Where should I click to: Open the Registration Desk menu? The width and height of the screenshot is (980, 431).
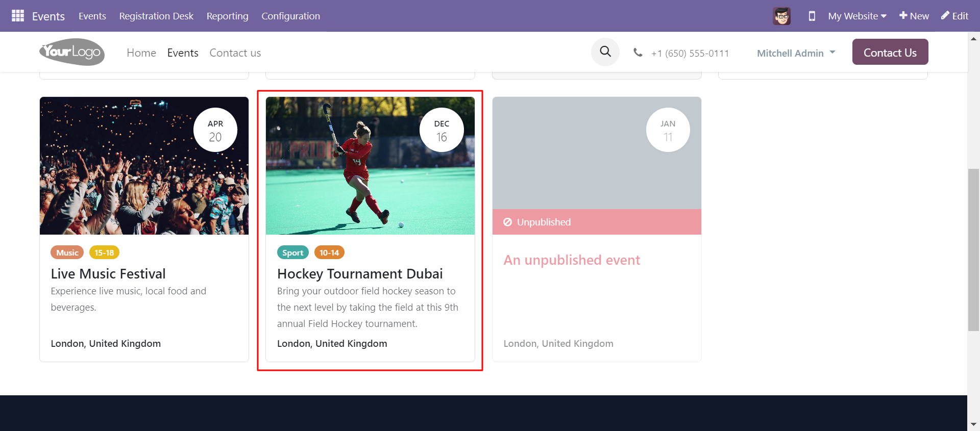[x=156, y=16]
